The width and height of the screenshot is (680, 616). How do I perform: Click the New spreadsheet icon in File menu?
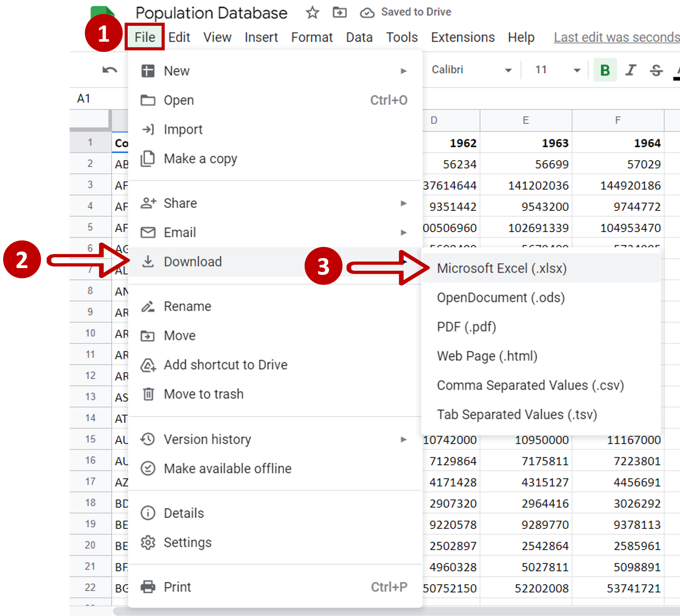tap(148, 71)
